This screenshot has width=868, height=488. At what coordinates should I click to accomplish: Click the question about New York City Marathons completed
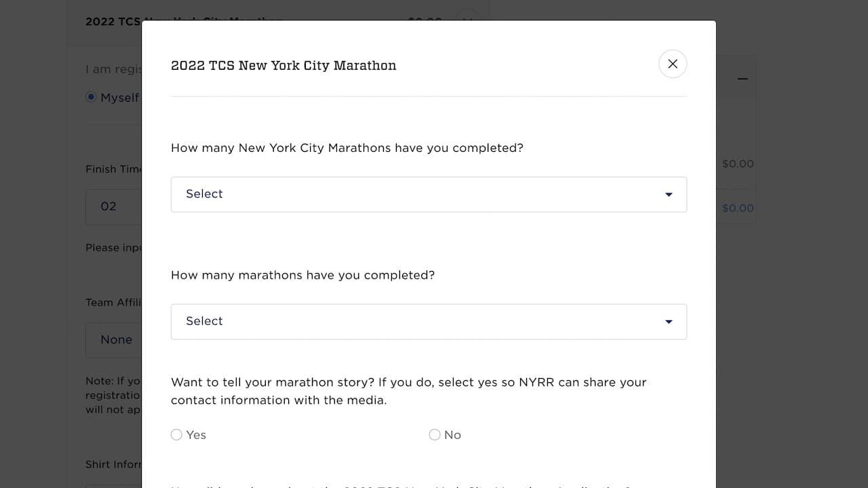(347, 148)
